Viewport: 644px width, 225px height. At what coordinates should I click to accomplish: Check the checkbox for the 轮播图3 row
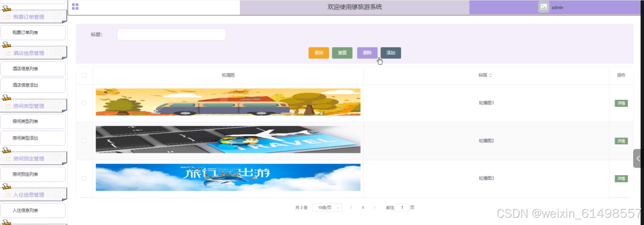(x=84, y=179)
